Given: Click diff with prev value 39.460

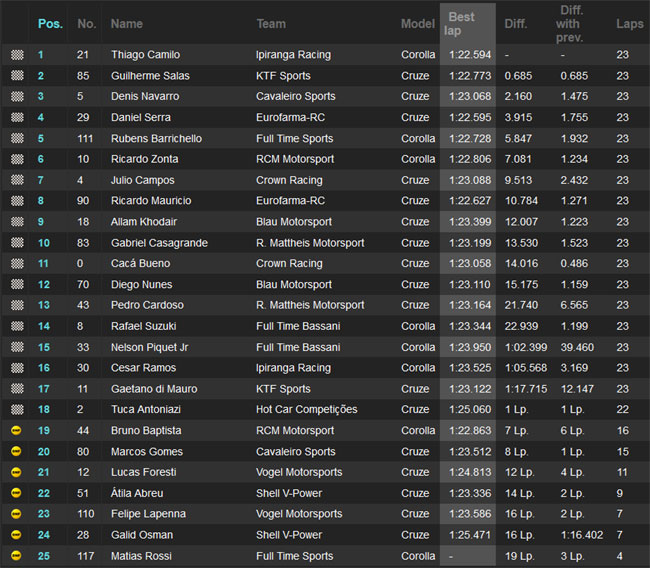Looking at the screenshot, I should click(x=577, y=347).
